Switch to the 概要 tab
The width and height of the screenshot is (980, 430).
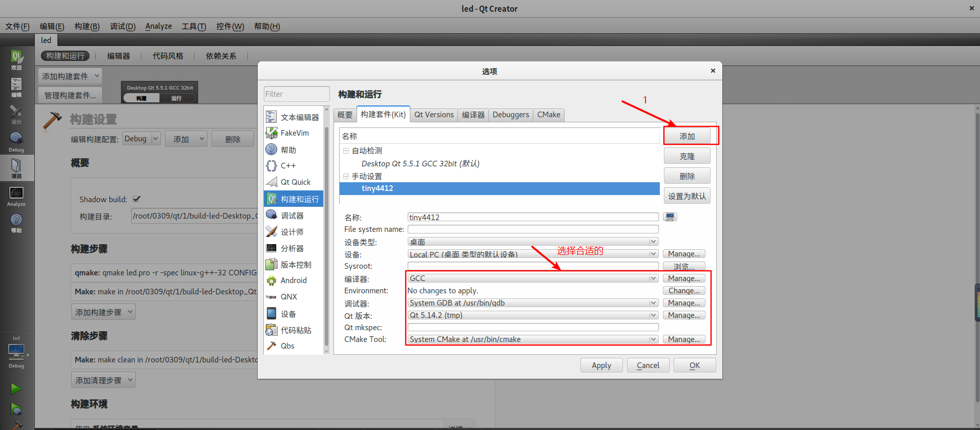pyautogui.click(x=345, y=115)
